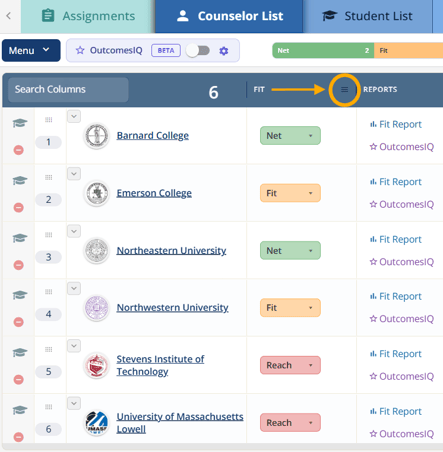
Task: Click back arrow left of Assignments tab
Action: [x=9, y=16]
